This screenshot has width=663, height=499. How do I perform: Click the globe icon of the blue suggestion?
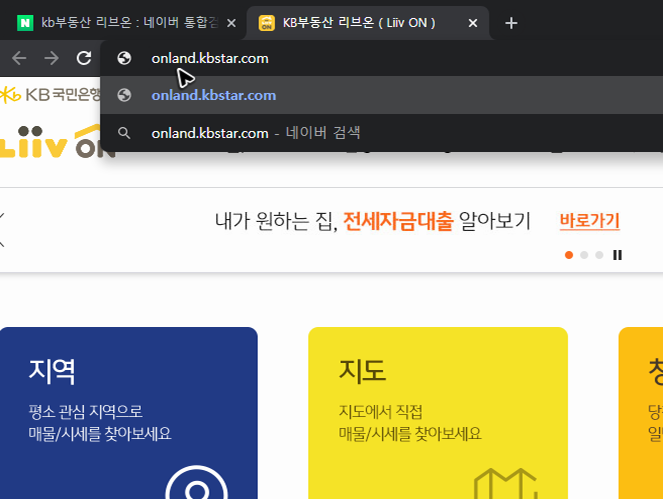pyautogui.click(x=124, y=95)
